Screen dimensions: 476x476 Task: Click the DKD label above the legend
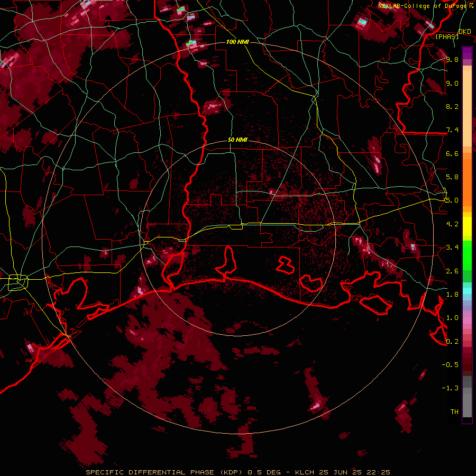tap(464, 32)
